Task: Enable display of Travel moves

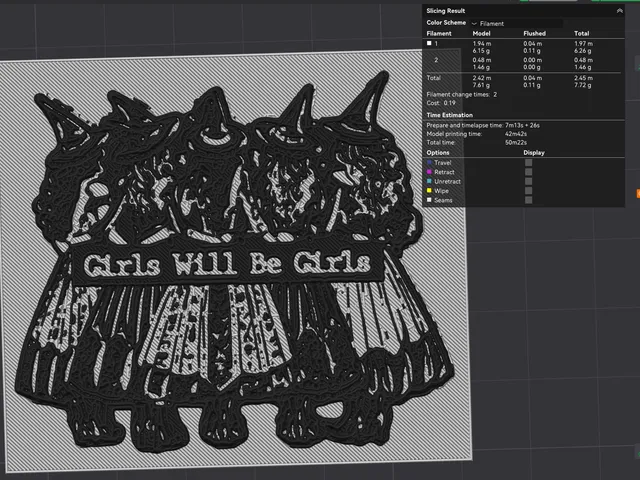Action: coord(529,162)
